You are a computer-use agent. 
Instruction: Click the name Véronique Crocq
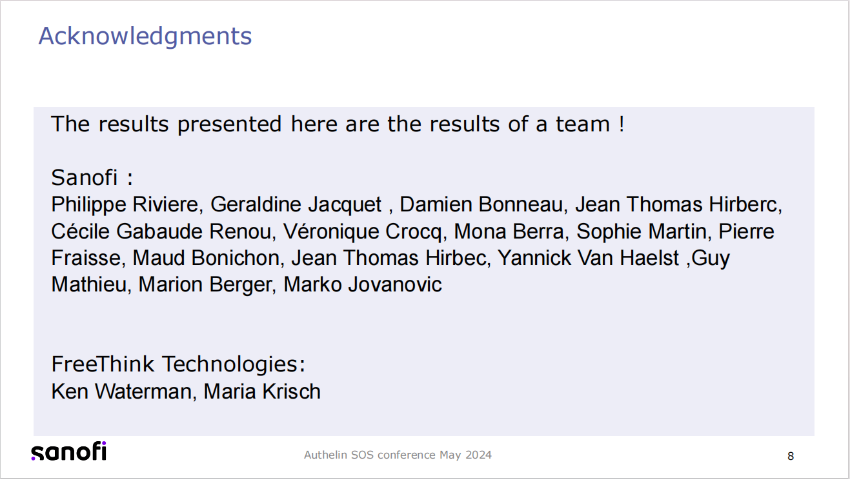coord(362,232)
